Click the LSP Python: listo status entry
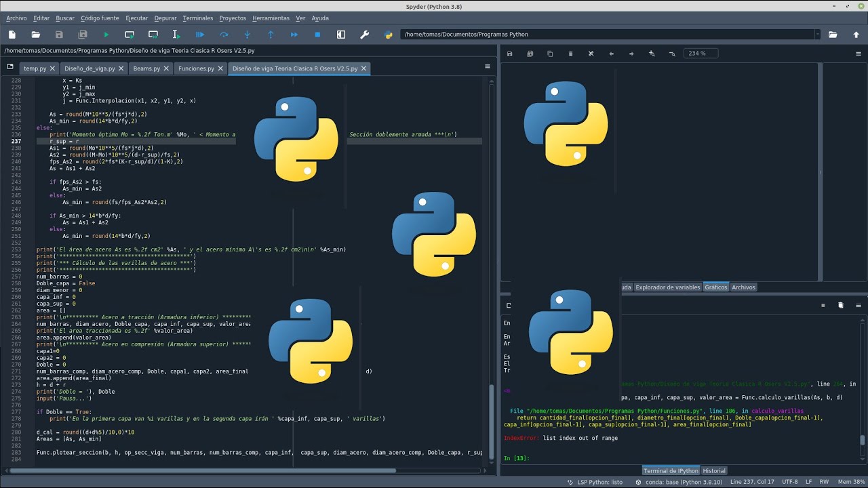This screenshot has height=488, width=868. [x=595, y=482]
